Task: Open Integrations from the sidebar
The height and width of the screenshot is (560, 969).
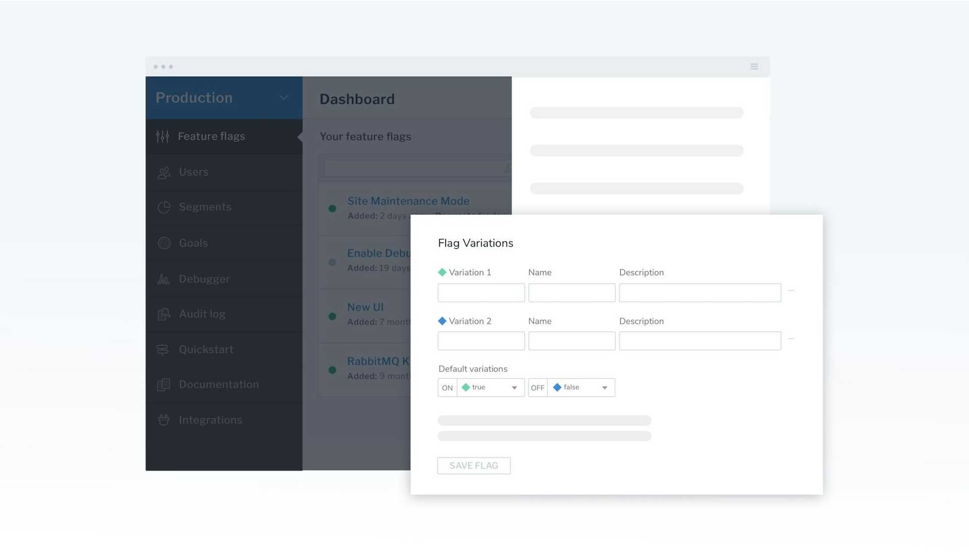Action: (210, 420)
